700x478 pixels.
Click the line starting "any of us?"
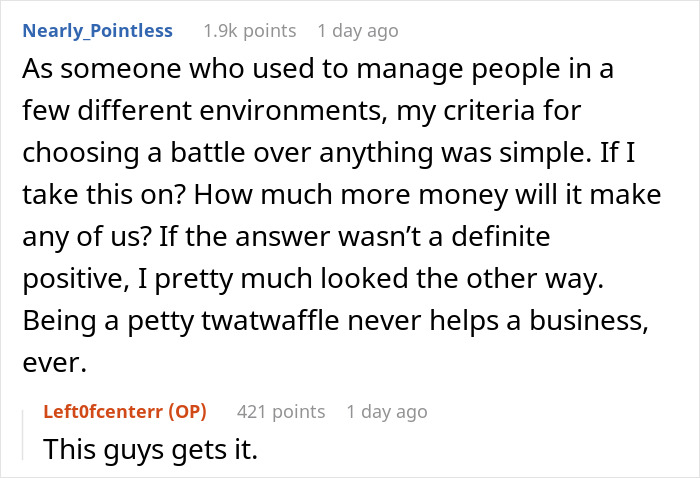tap(286, 237)
